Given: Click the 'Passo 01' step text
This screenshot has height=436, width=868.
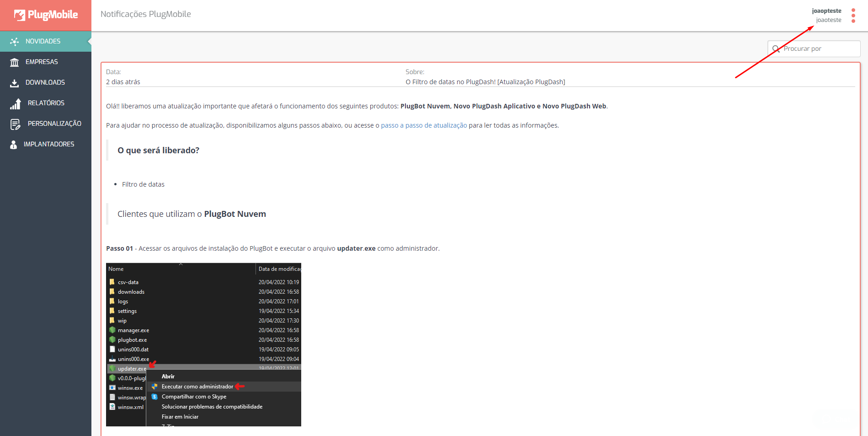Looking at the screenshot, I should click(x=273, y=248).
